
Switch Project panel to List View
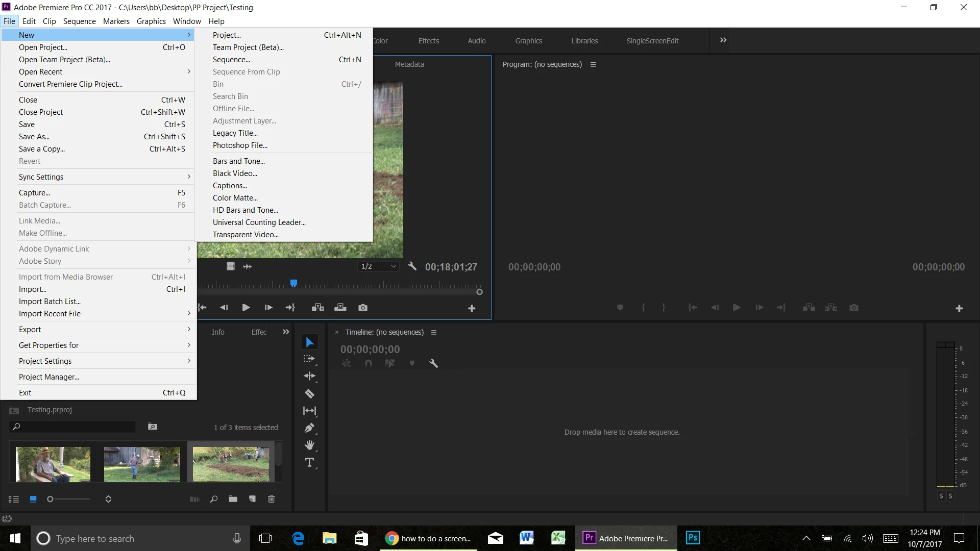(14, 499)
